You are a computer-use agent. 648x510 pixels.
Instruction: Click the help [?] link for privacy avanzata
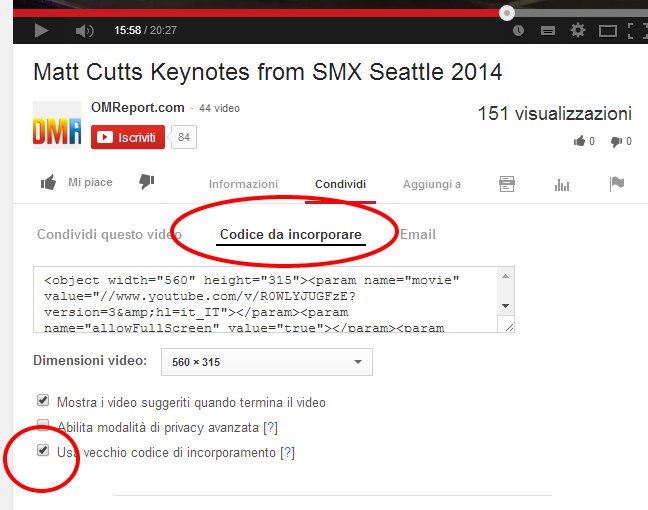271,427
